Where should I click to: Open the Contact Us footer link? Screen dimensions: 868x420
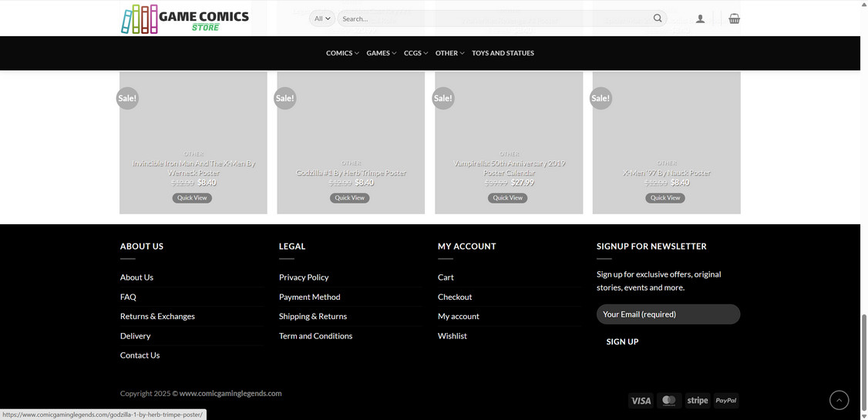[140, 355]
